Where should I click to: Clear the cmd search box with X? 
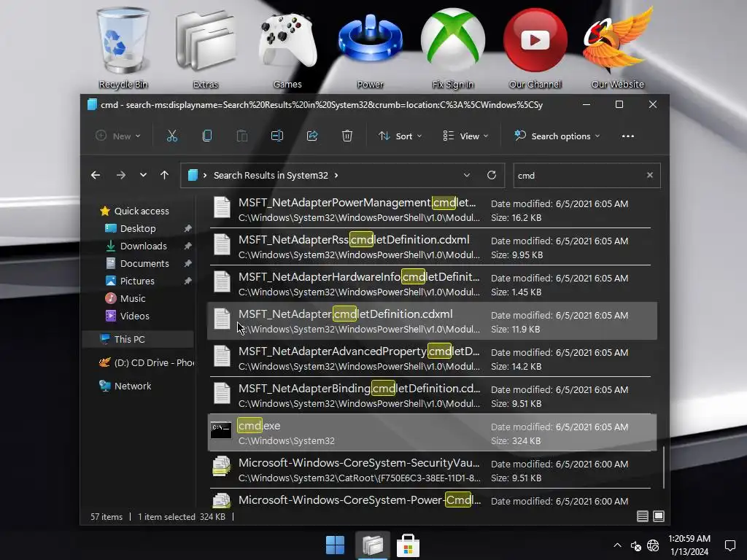650,175
